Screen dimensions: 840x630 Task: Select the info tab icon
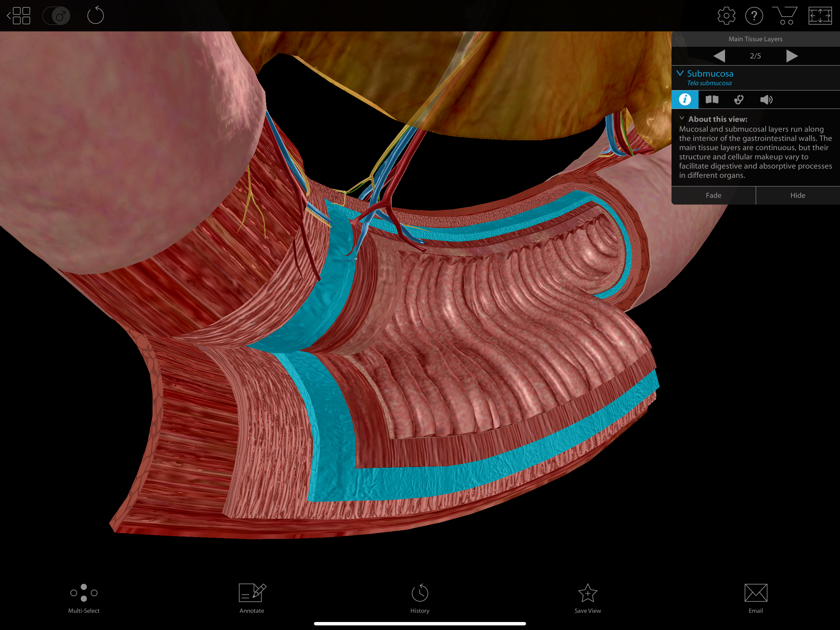pos(685,100)
